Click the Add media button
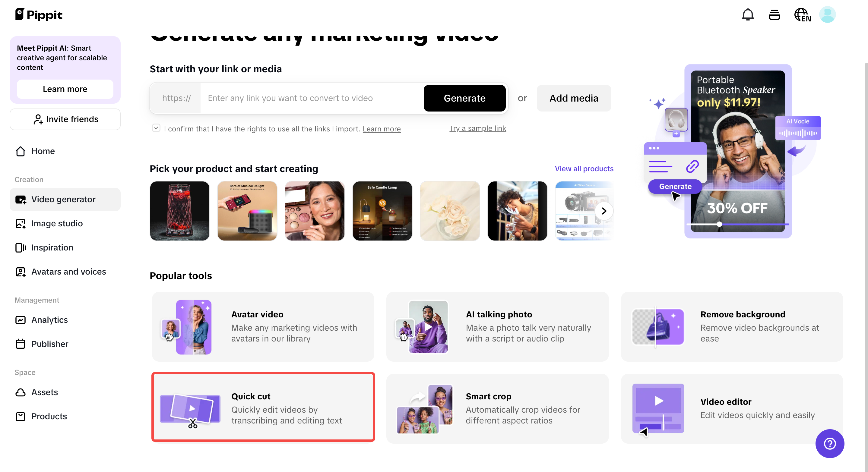 pos(574,98)
